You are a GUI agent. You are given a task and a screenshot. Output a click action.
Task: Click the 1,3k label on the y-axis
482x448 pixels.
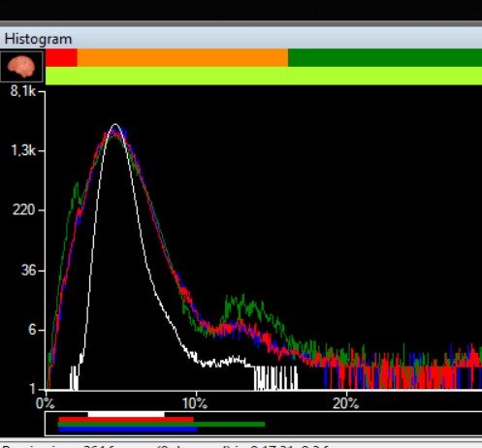23,150
